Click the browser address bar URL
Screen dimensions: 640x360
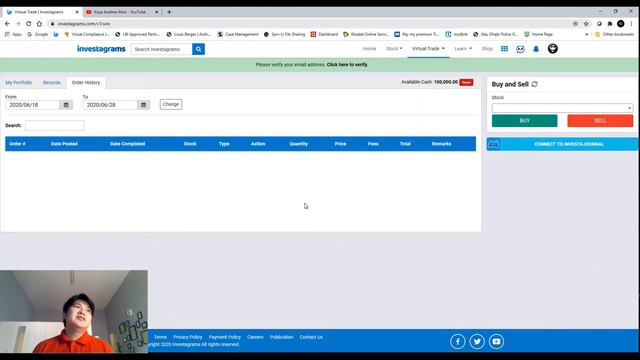pos(84,24)
